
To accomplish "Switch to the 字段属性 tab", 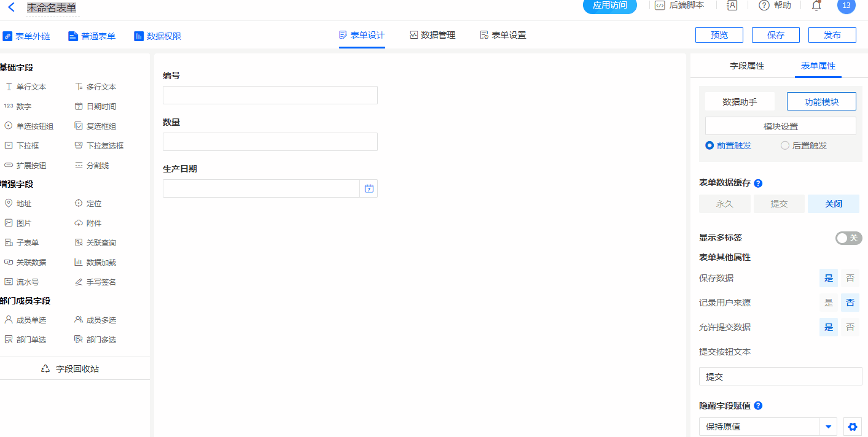I will pos(746,66).
